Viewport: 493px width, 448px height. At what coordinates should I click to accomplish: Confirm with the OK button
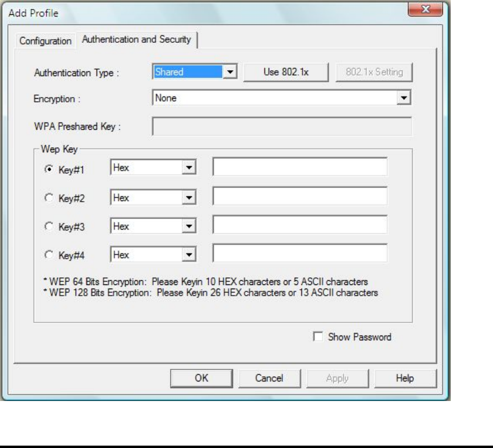coord(201,378)
